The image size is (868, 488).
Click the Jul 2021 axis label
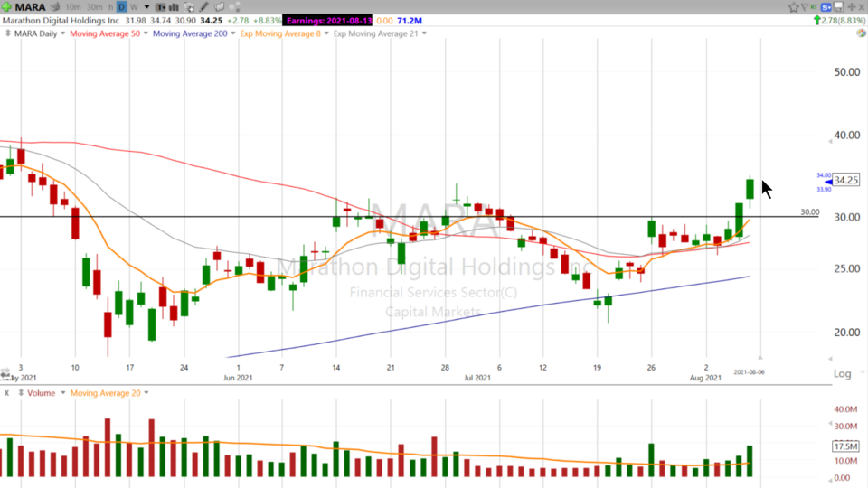coord(477,378)
